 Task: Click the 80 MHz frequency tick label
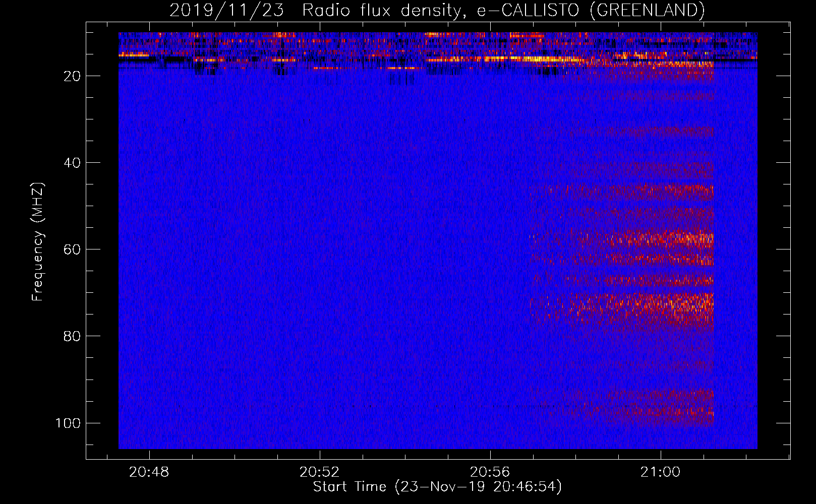click(72, 336)
